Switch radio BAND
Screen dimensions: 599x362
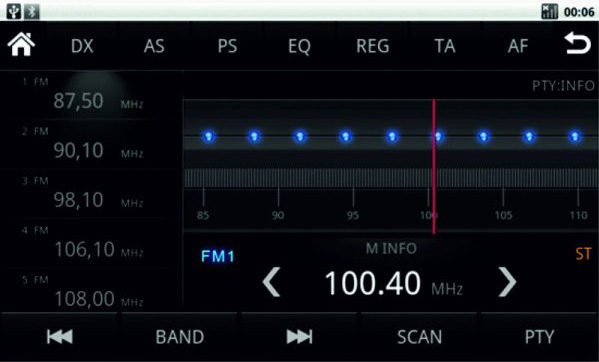tap(180, 337)
